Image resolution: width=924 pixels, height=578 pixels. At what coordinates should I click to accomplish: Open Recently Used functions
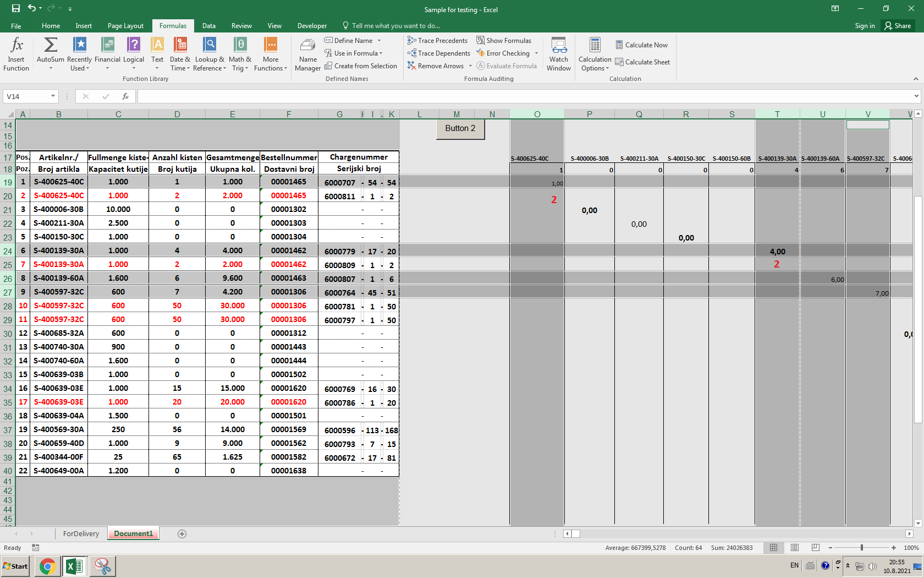[x=79, y=54]
